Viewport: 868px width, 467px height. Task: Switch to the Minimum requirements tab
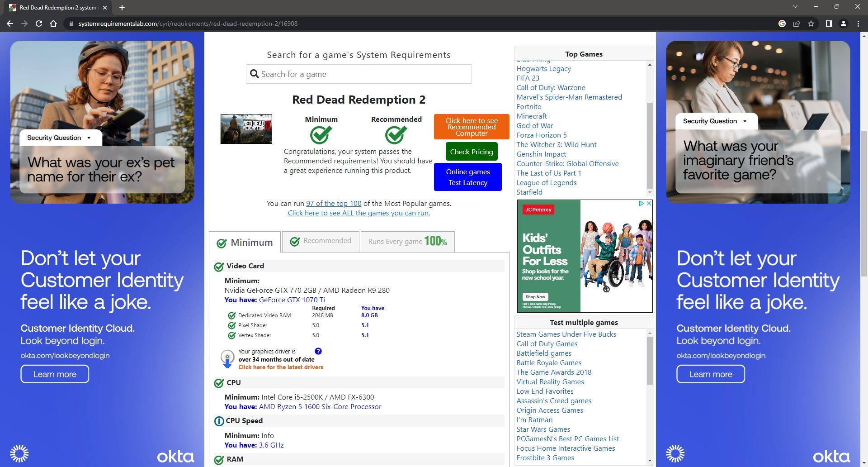coord(245,243)
